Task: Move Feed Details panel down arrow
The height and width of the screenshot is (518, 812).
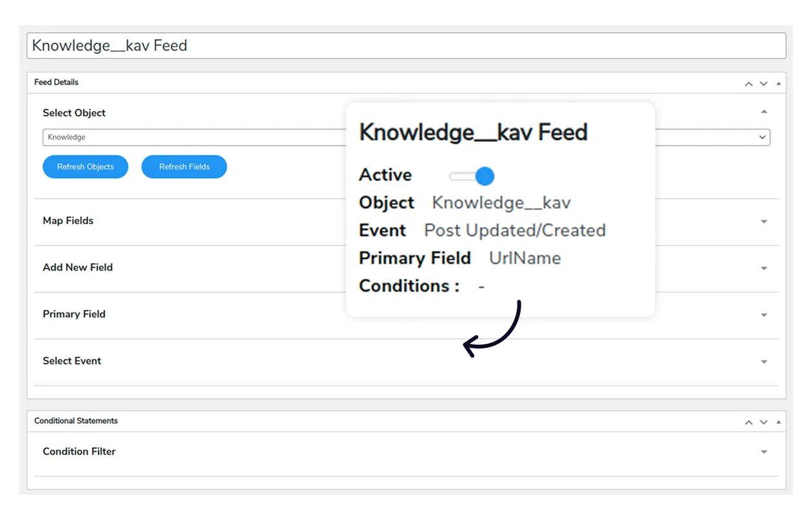Action: [x=764, y=84]
